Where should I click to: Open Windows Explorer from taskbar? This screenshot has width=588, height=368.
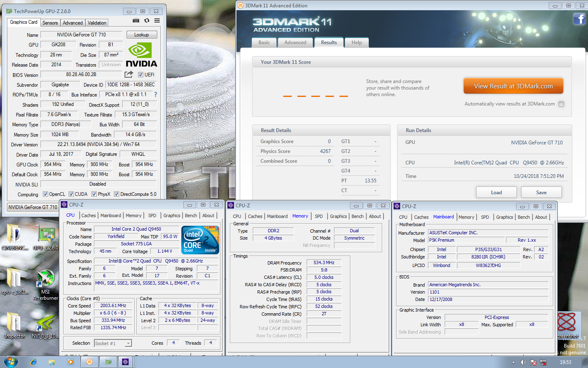(x=52, y=362)
